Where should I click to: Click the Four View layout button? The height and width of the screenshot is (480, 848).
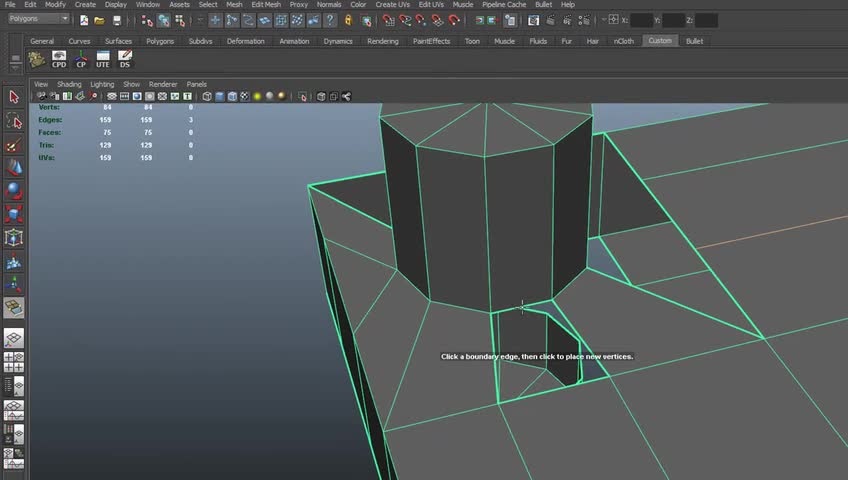point(14,364)
